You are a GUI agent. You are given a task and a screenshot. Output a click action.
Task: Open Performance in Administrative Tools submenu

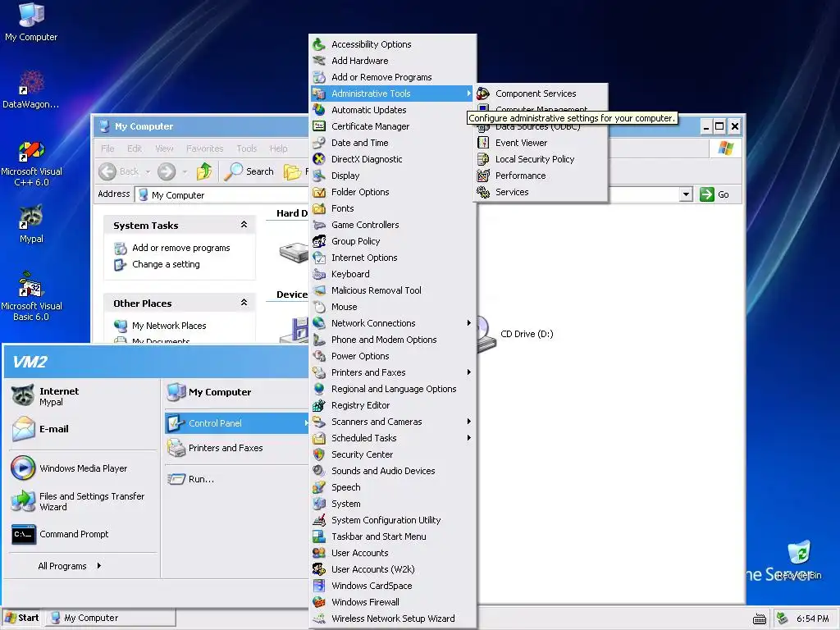click(541, 176)
